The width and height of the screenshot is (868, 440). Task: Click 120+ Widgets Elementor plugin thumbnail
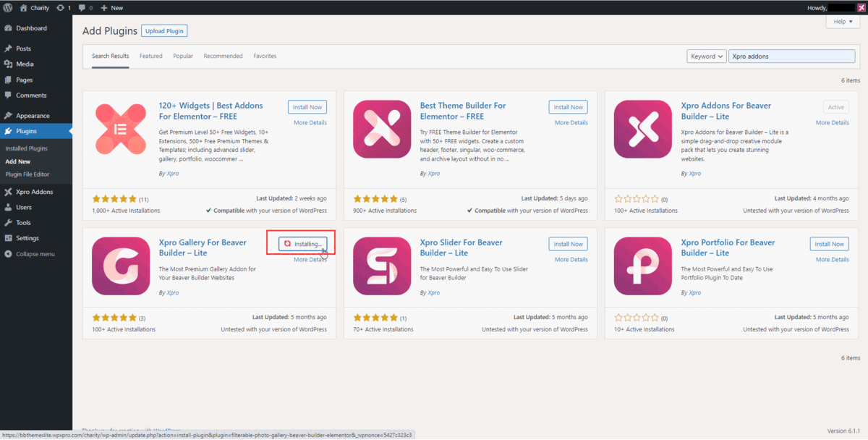[x=121, y=130]
